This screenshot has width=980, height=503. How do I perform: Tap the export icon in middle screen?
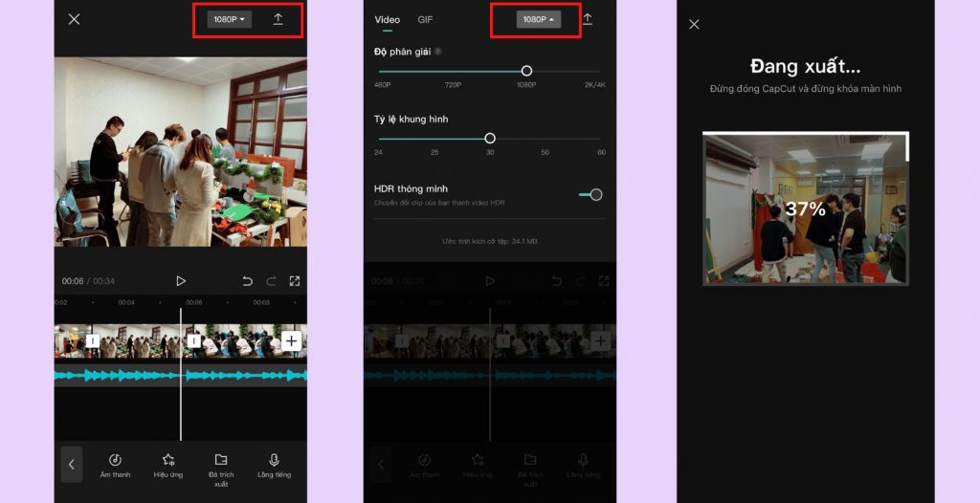pos(588,19)
